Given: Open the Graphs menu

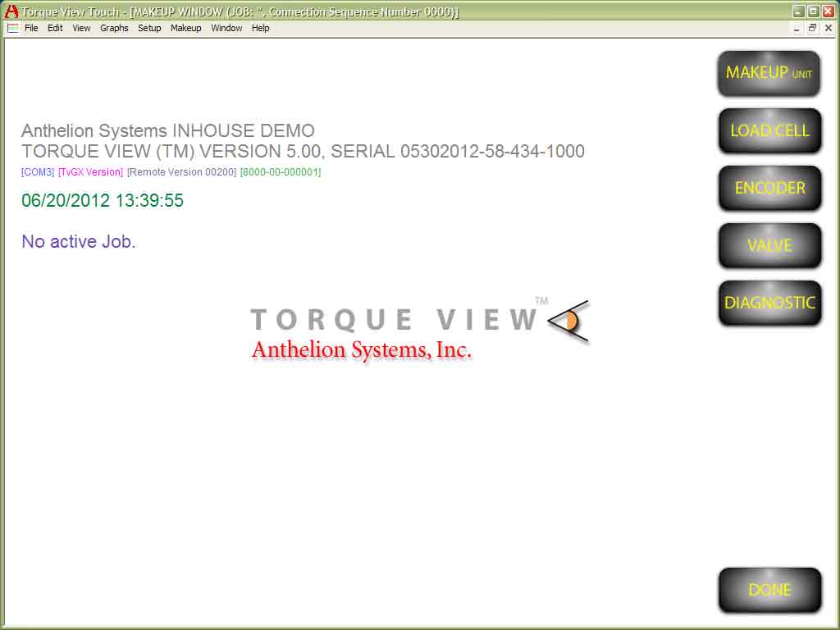Looking at the screenshot, I should [114, 28].
